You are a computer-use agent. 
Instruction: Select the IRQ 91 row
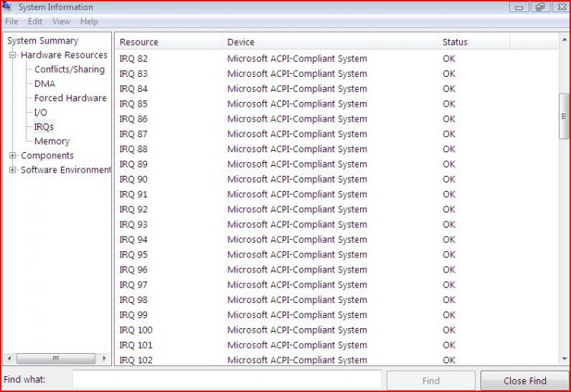(336, 194)
